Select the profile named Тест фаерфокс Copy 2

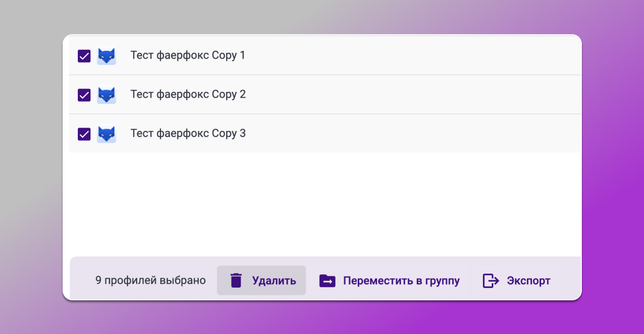188,94
